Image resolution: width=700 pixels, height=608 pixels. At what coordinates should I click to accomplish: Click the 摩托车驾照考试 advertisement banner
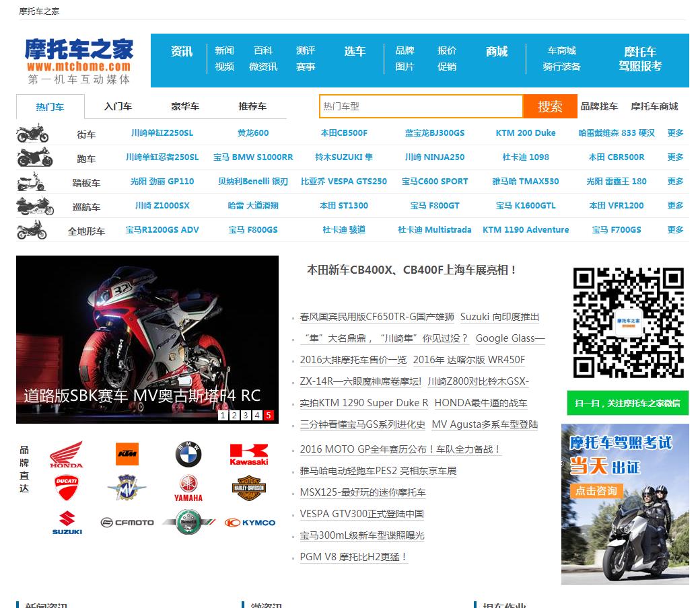[x=625, y=504]
